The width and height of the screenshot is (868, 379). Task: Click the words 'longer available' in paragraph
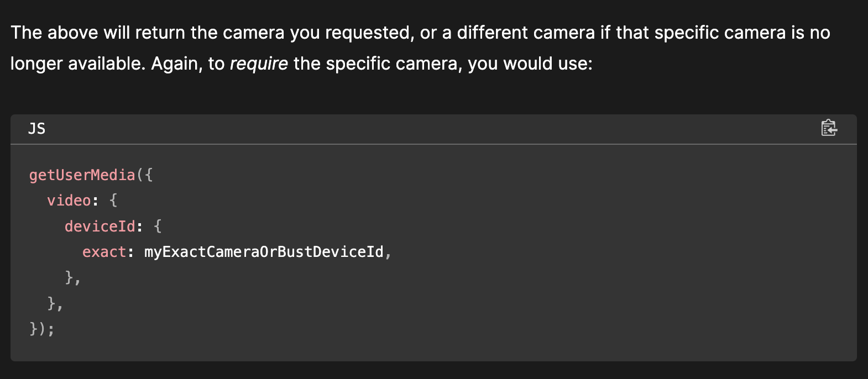coord(77,64)
